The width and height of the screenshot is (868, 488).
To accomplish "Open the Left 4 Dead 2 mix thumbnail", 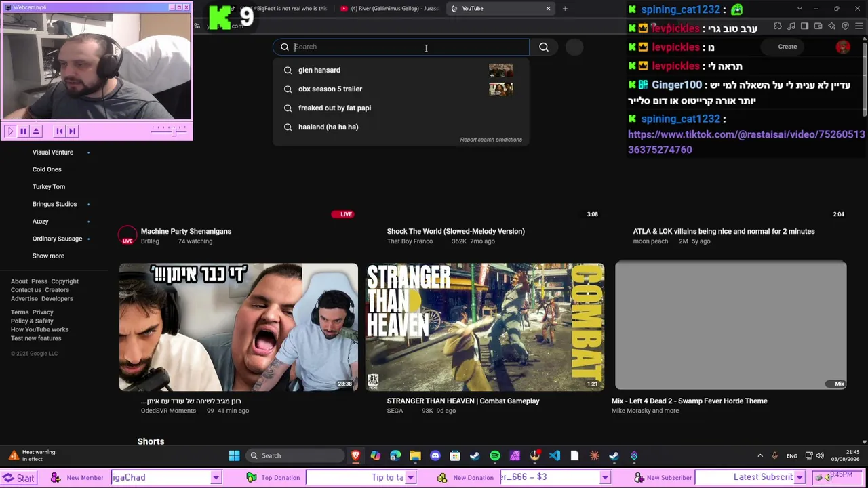I will (731, 326).
